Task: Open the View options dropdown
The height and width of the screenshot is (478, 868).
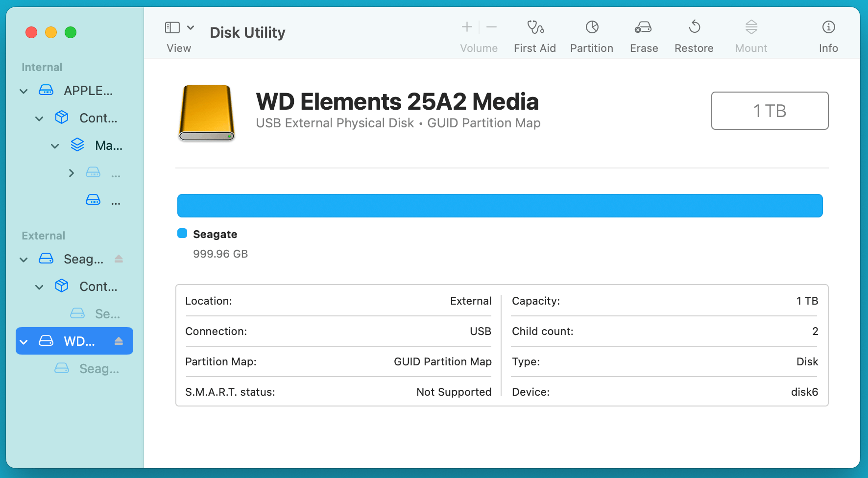Action: [191, 27]
